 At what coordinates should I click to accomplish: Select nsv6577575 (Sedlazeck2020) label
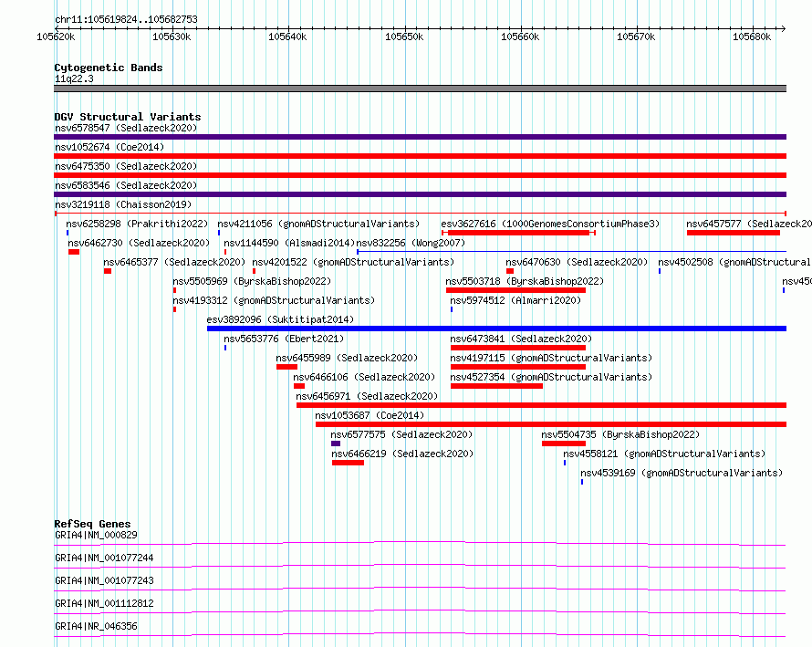coord(401,434)
